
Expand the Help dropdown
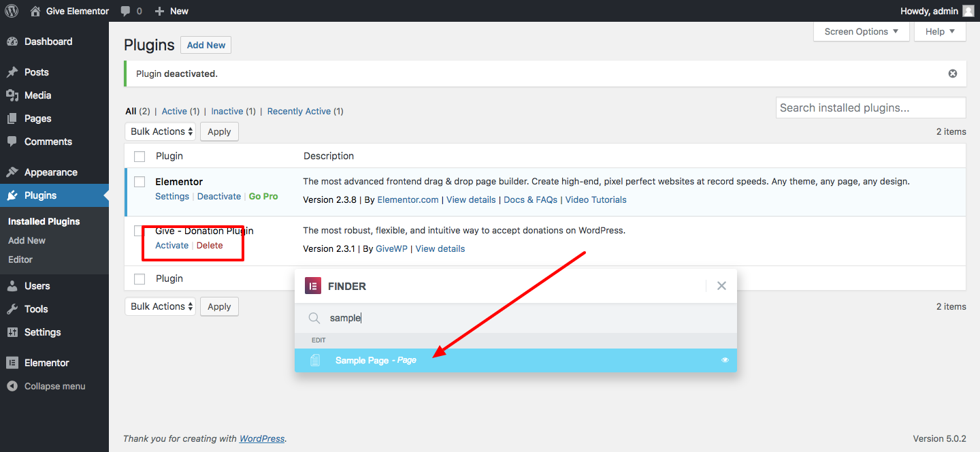click(x=940, y=31)
